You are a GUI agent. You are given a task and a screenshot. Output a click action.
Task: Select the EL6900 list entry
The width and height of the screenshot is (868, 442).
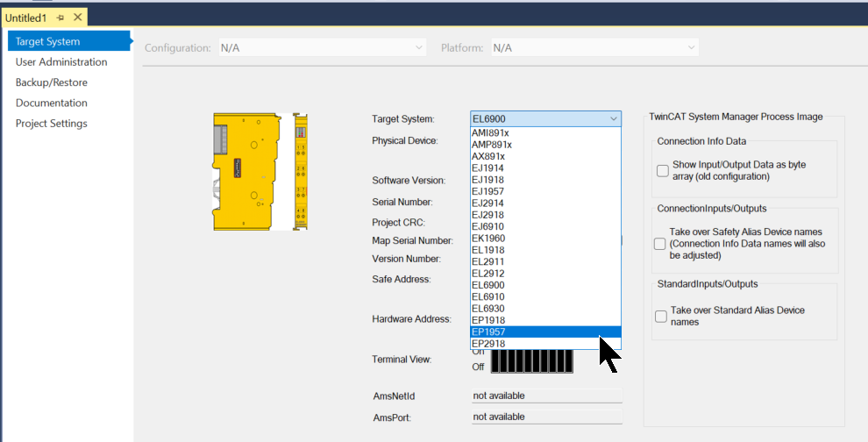pos(545,285)
